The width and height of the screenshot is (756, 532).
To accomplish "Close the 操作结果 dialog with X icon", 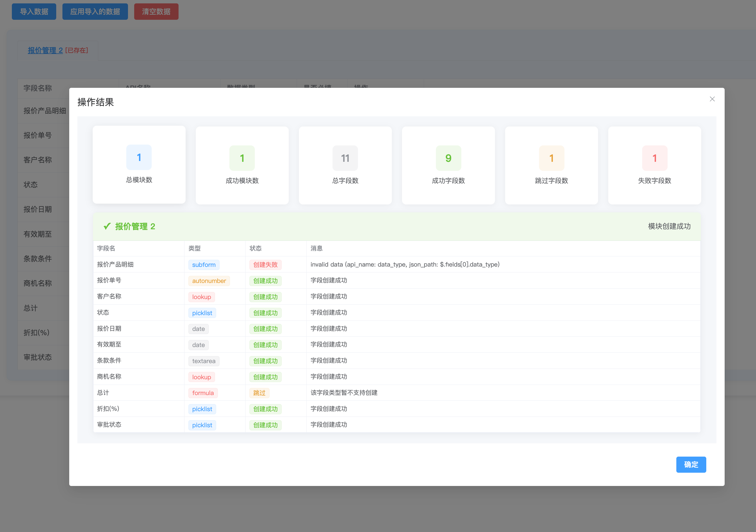I will [712, 99].
